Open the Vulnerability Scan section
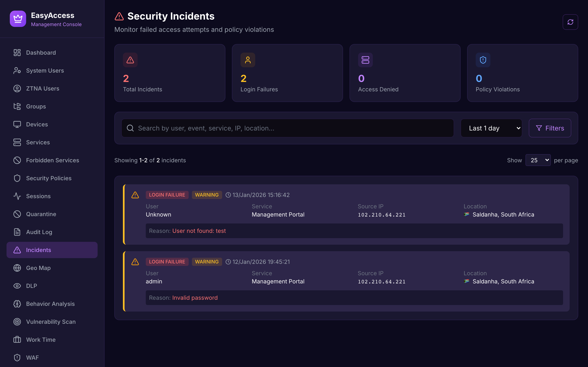The height and width of the screenshot is (367, 588). pos(51,322)
